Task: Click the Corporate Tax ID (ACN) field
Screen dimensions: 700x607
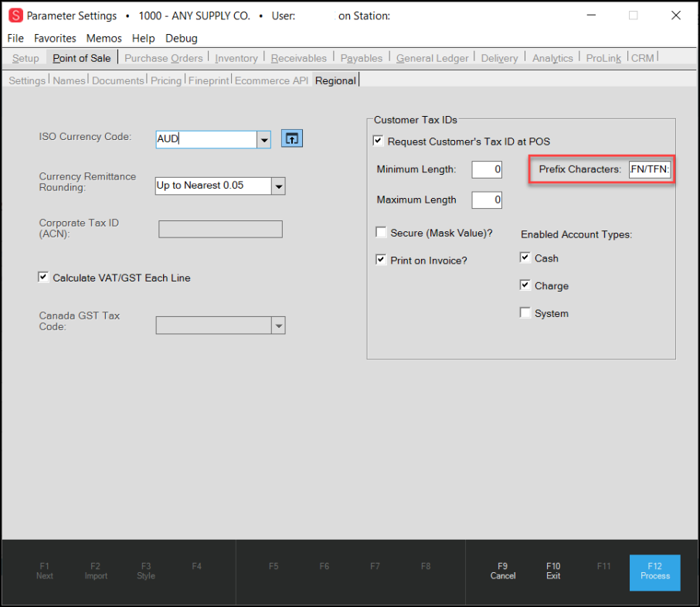Action: pyautogui.click(x=220, y=229)
